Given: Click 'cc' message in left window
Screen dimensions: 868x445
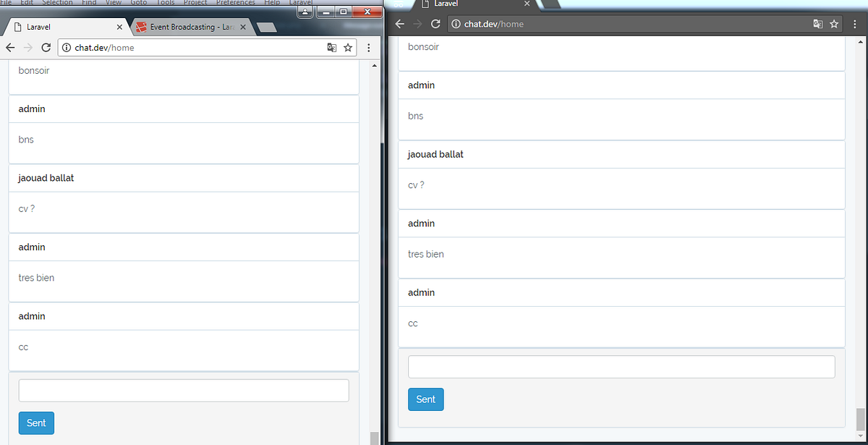Looking at the screenshot, I should coord(23,347).
